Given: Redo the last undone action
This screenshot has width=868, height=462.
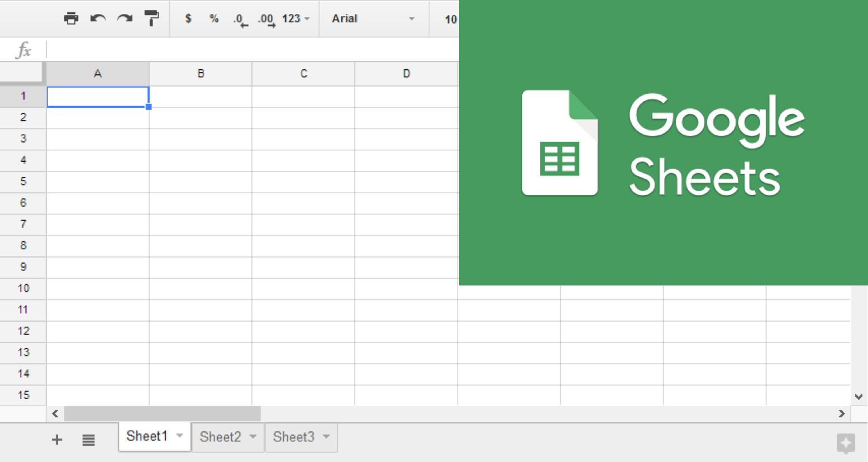Looking at the screenshot, I should [125, 18].
